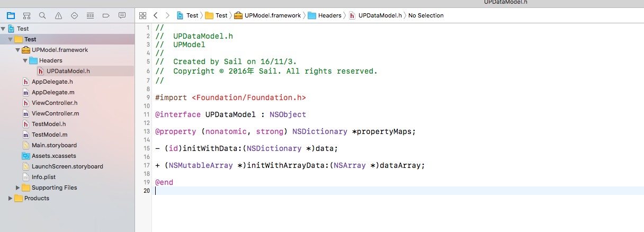The width and height of the screenshot is (644, 232).
Task: Place cursor on empty line 20
Action: click(x=398, y=191)
